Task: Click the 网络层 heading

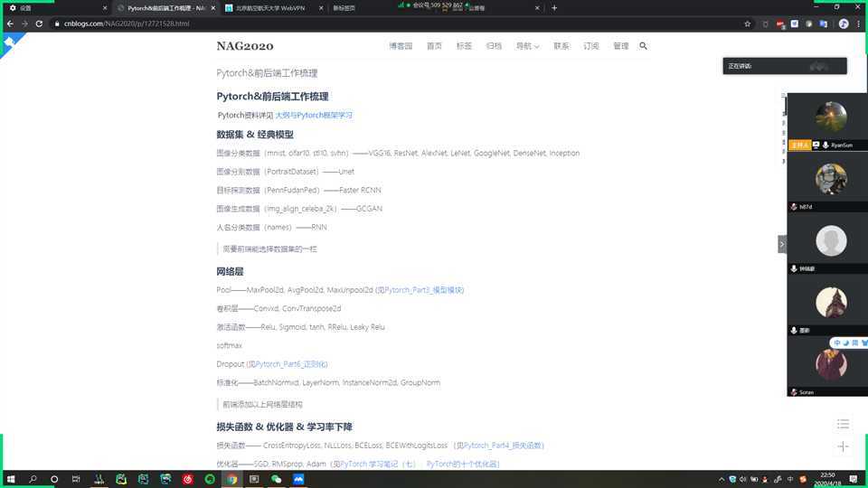Action: (230, 272)
